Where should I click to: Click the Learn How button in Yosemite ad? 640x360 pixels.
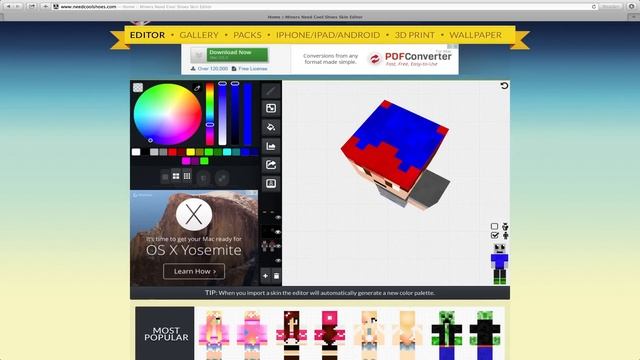[194, 271]
